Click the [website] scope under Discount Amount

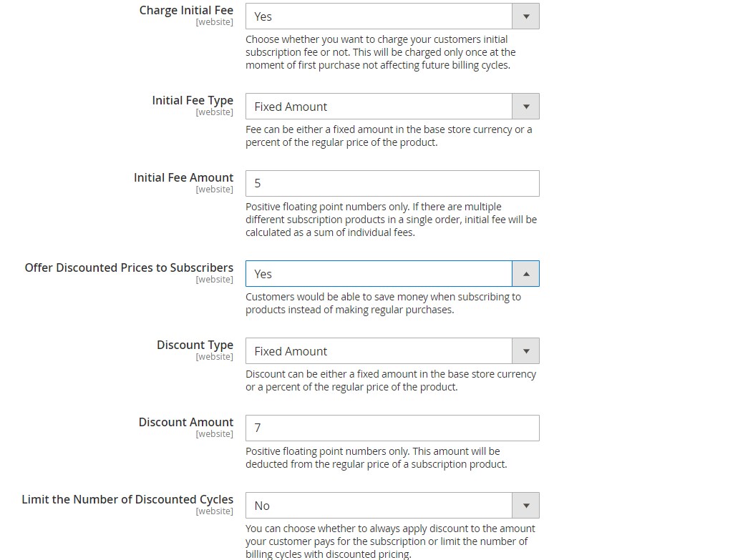point(214,434)
